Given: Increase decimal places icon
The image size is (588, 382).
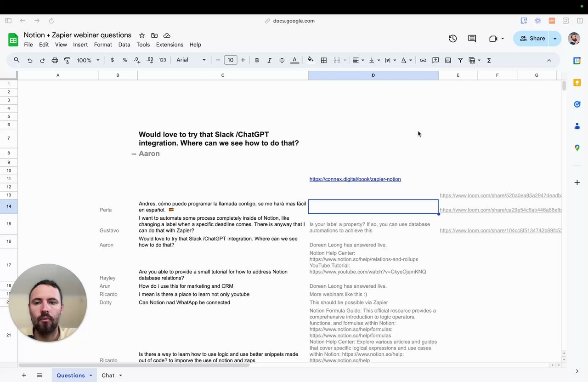Looking at the screenshot, I should click(x=150, y=60).
